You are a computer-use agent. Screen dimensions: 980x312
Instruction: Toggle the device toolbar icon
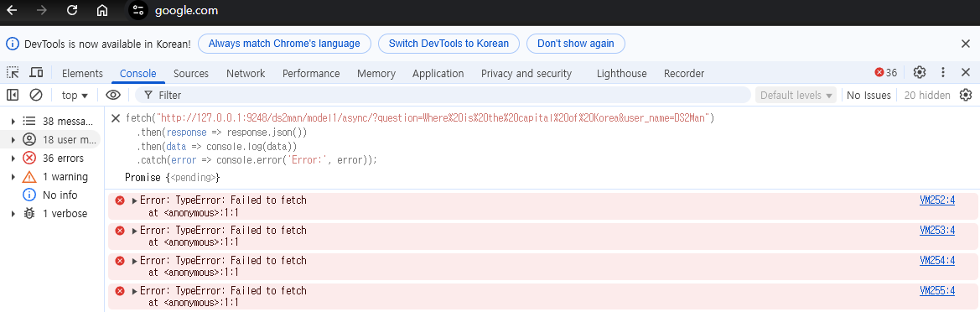[x=37, y=72]
